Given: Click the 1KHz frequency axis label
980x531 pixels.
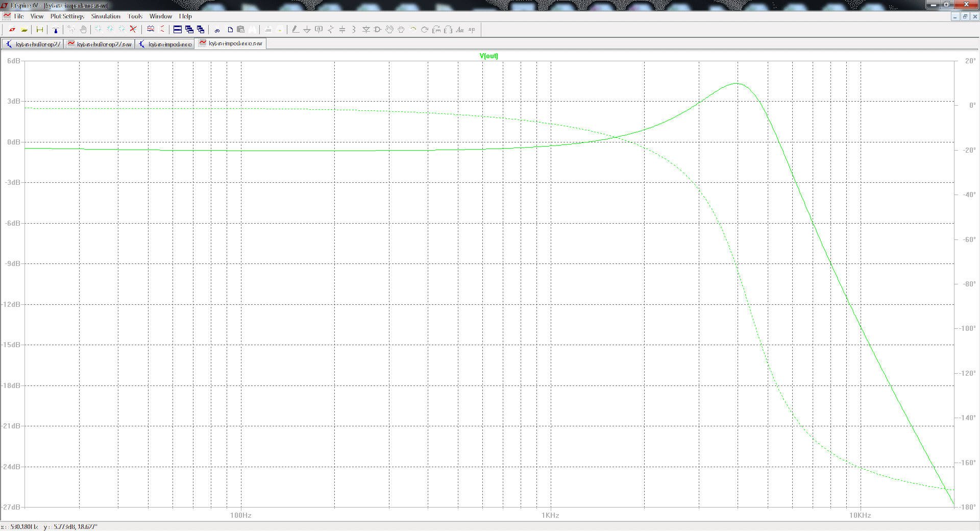Looking at the screenshot, I should click(x=550, y=515).
